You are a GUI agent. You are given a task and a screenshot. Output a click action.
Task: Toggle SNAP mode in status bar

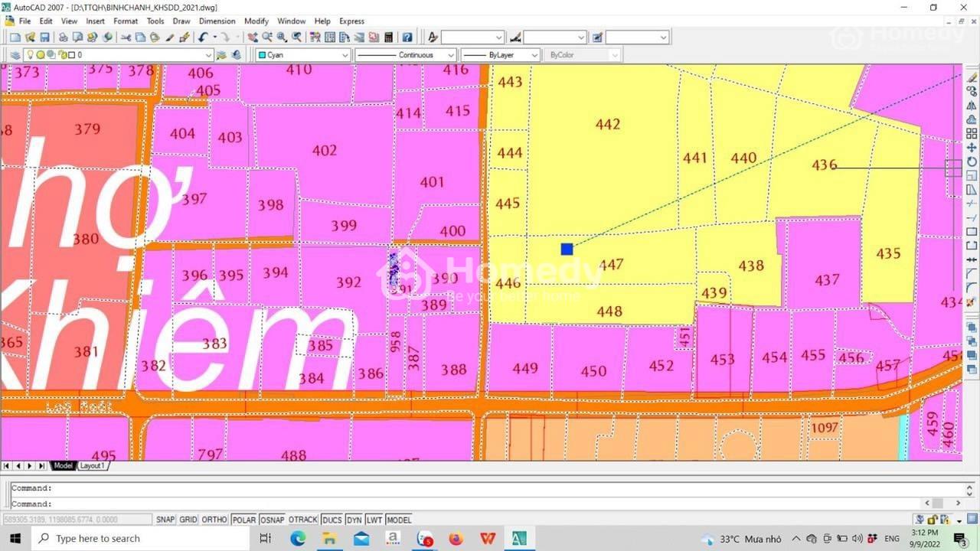point(165,520)
